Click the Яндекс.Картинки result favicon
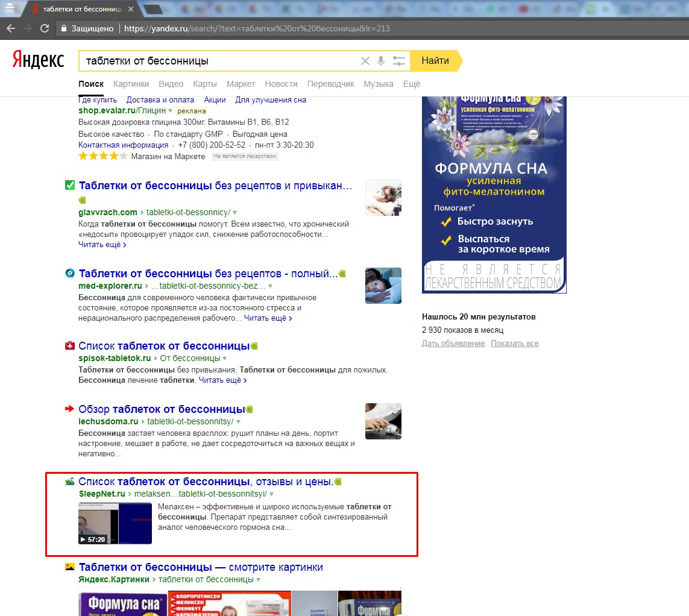 pos(70,567)
